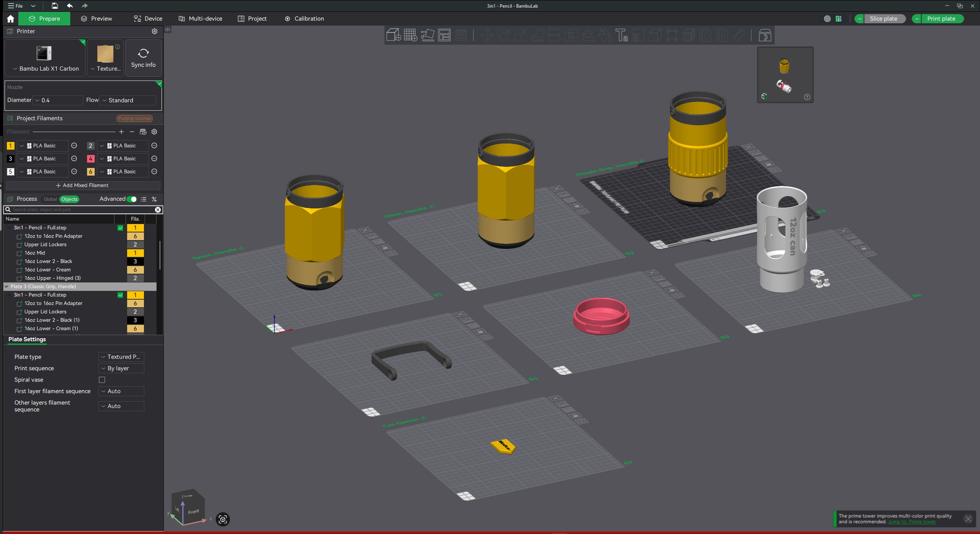Click the Sync info button
Image resolution: width=980 pixels, height=534 pixels.
[143, 58]
